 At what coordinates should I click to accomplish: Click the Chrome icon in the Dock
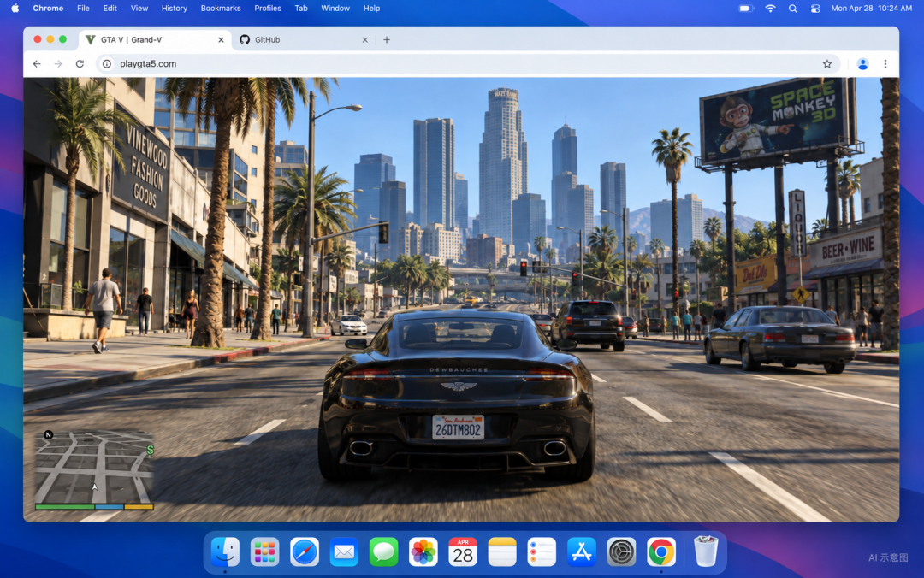tap(661, 552)
